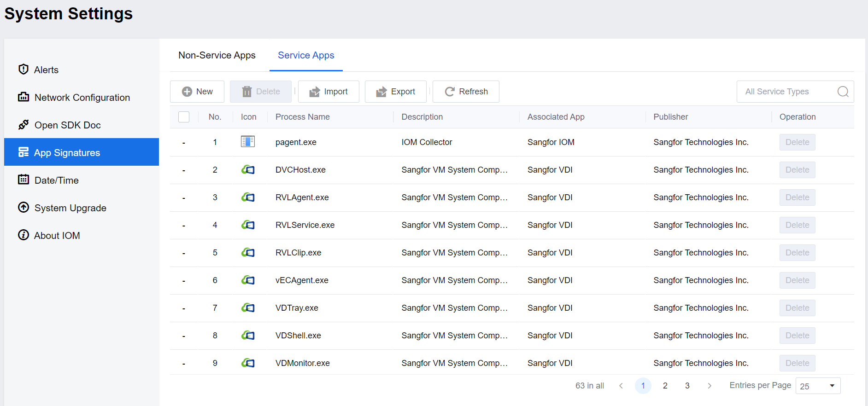This screenshot has width=868, height=406.
Task: Open the Entries per Page dropdown
Action: [x=818, y=386]
